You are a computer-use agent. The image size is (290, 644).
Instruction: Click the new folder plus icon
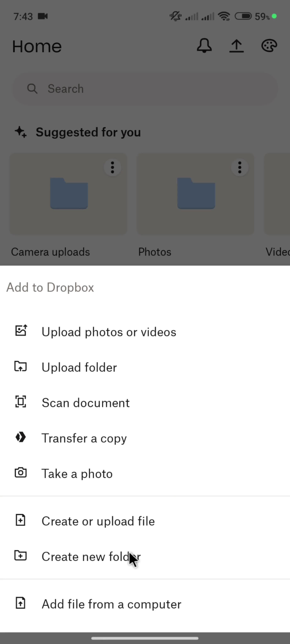(20, 555)
